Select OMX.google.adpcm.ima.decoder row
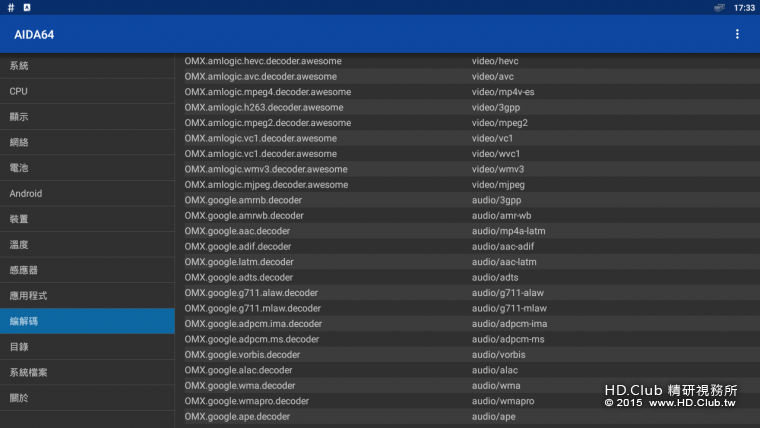The height and width of the screenshot is (428, 760). tap(472, 324)
